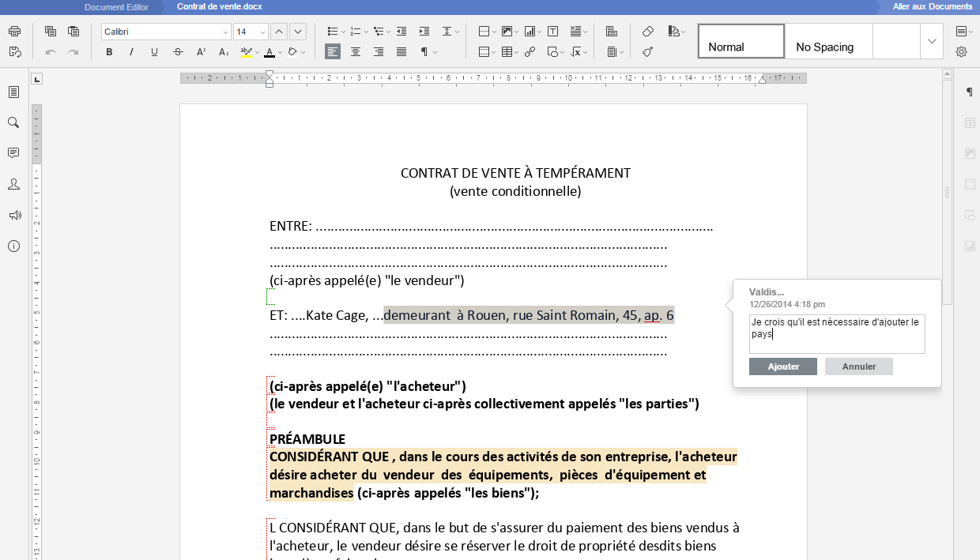Paste clipboard contents with the paste icon
The image size is (980, 560).
coord(73,32)
